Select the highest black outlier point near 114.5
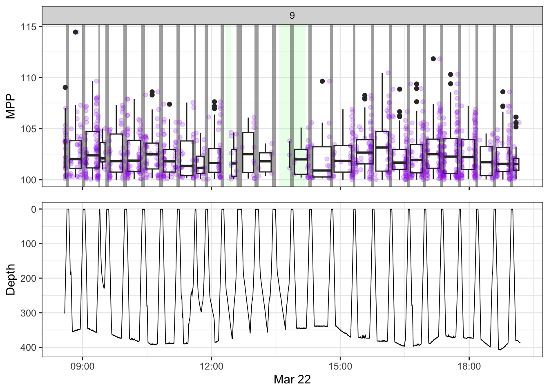The image size is (549, 392). (x=76, y=32)
